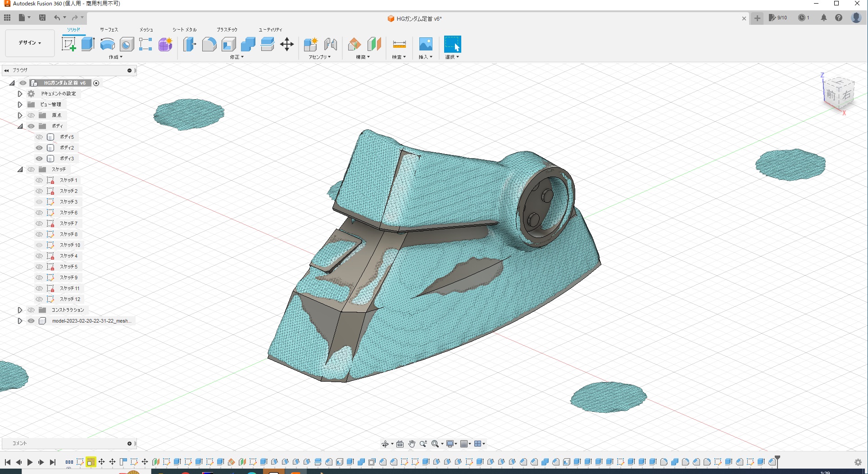Show スケッチ1 via its eye icon

[x=39, y=180]
